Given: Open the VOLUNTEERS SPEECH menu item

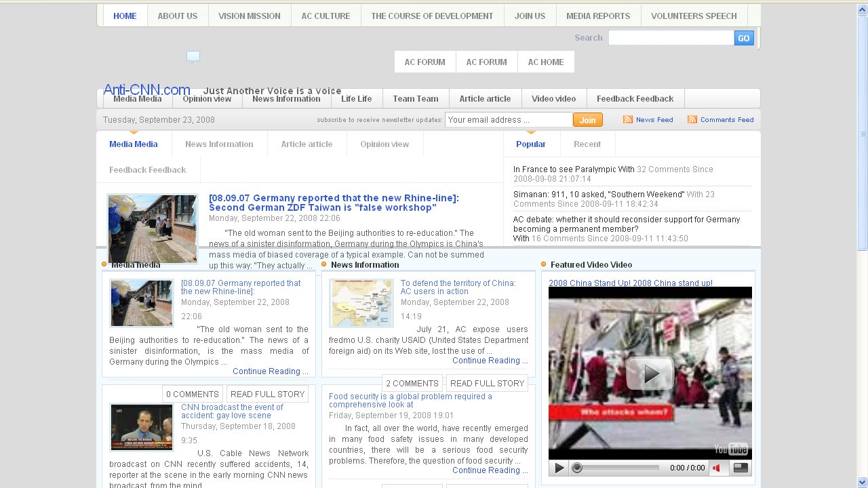Looking at the screenshot, I should click(x=694, y=16).
